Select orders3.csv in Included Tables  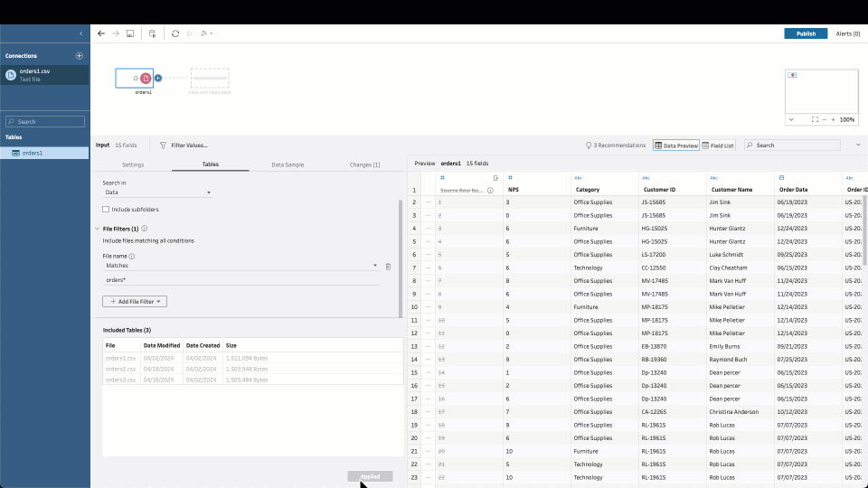(x=253, y=380)
